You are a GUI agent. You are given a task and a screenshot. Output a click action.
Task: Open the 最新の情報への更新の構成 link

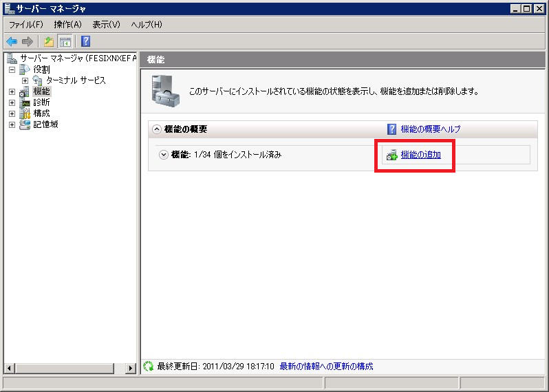[x=326, y=367]
